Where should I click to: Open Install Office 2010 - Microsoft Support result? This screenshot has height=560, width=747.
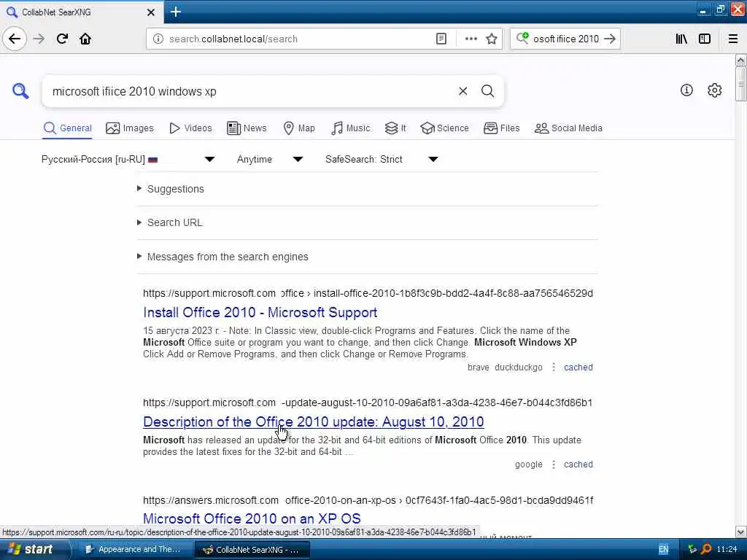coord(260,312)
